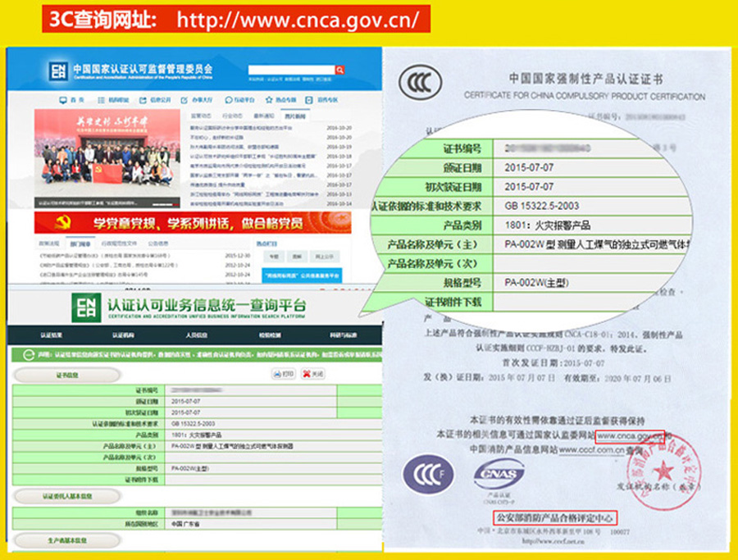Open the 首页 navigation item
This screenshot has height=560, width=738.
[x=77, y=100]
